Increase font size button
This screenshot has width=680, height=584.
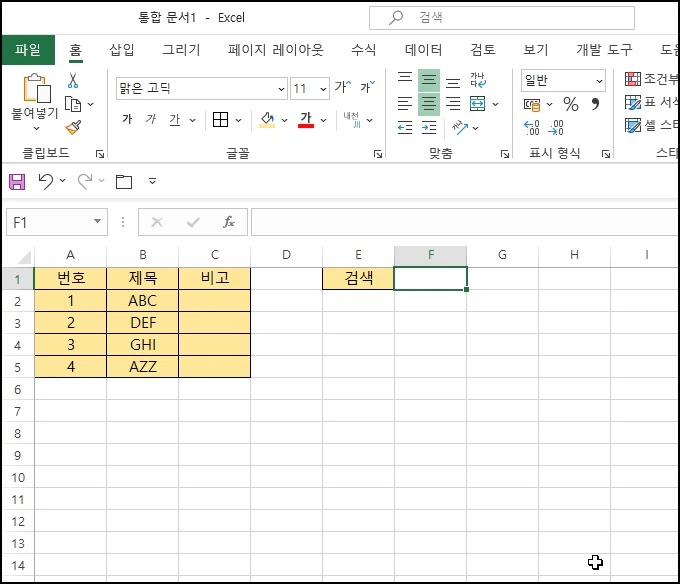[342, 87]
